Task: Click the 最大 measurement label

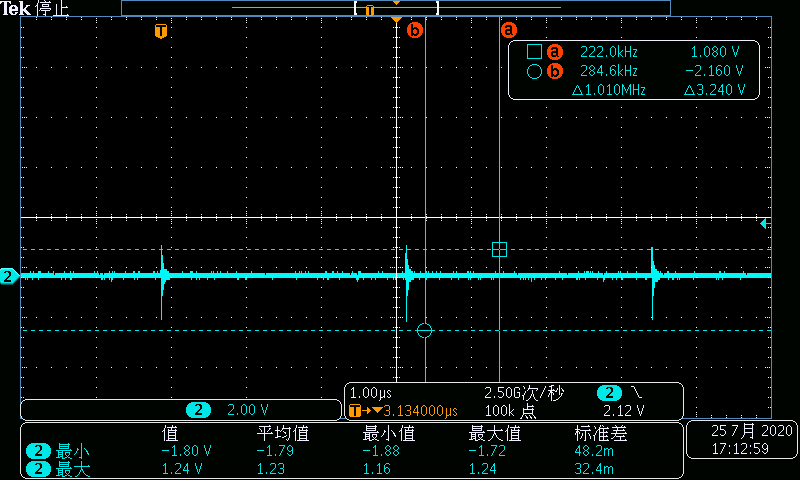Action: point(72,469)
